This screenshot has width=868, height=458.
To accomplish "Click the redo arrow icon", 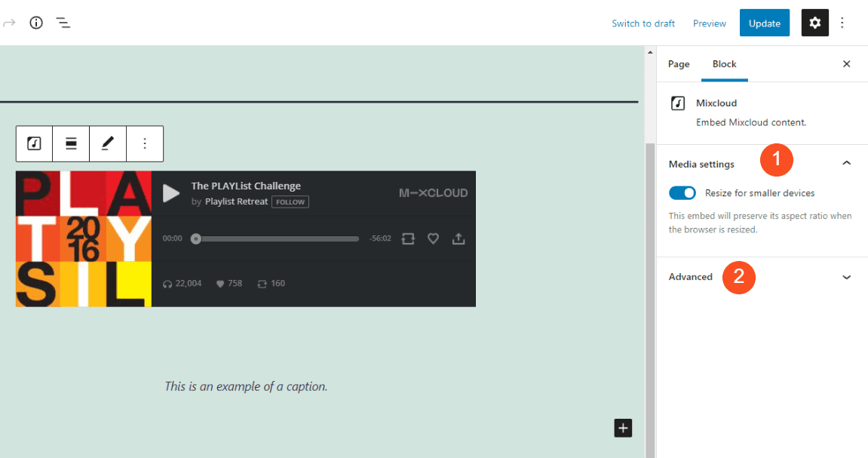I will (9, 23).
